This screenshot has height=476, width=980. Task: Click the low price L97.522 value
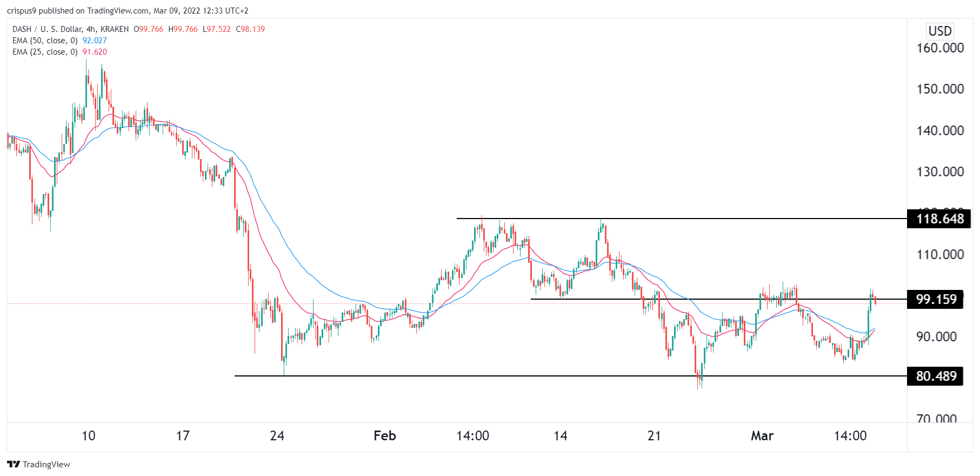click(x=217, y=29)
